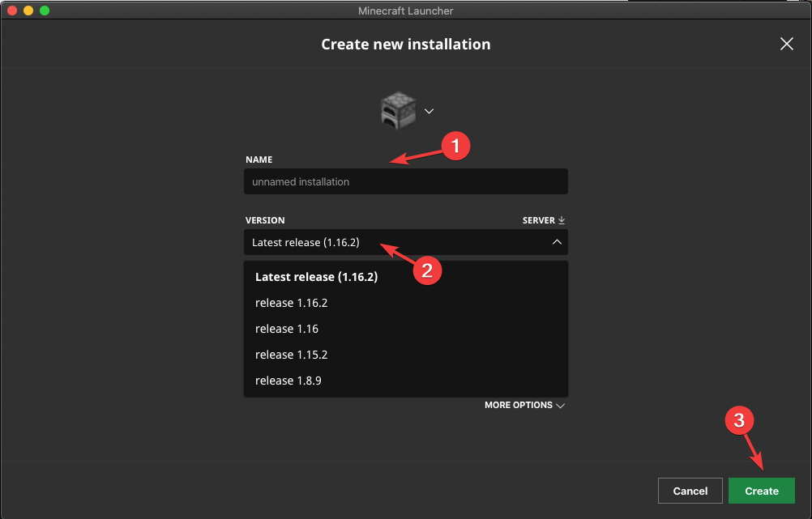Screen dimensions: 812x519
Task: Click the green Create button
Action: tap(761, 491)
